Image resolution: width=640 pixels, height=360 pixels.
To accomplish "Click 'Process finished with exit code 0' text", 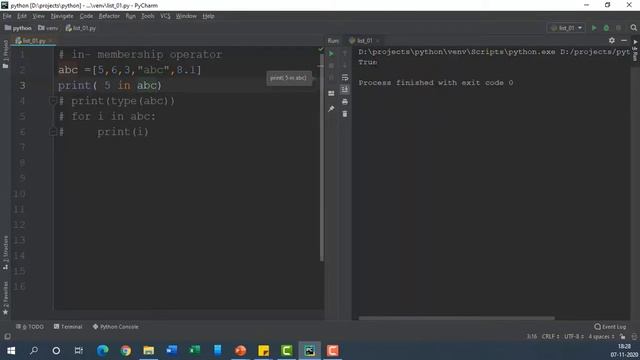I will [x=436, y=83].
